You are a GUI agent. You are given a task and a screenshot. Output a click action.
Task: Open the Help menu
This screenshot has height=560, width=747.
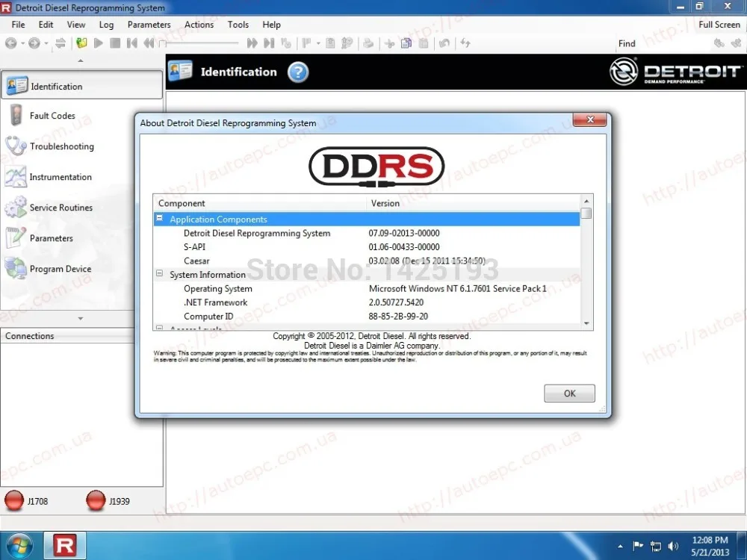[272, 25]
